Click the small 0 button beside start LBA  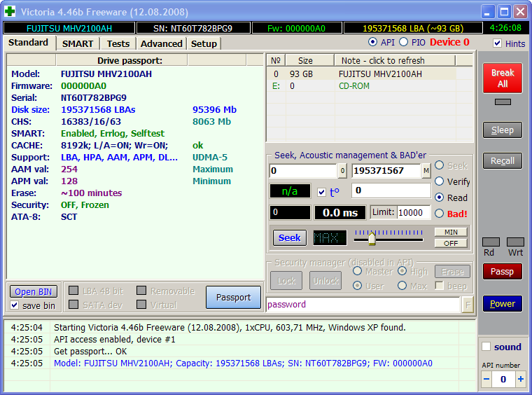coord(342,171)
